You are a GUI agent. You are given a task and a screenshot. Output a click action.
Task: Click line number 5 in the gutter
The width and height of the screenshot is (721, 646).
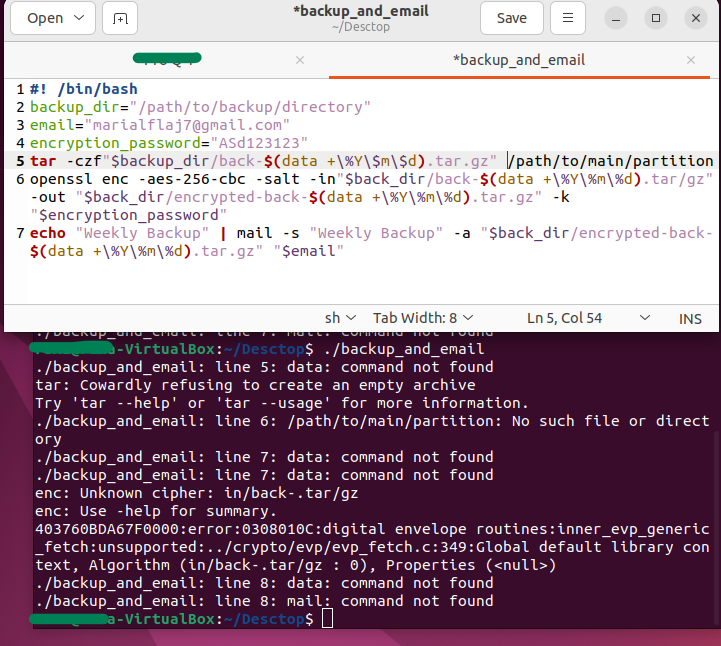[x=20, y=161]
